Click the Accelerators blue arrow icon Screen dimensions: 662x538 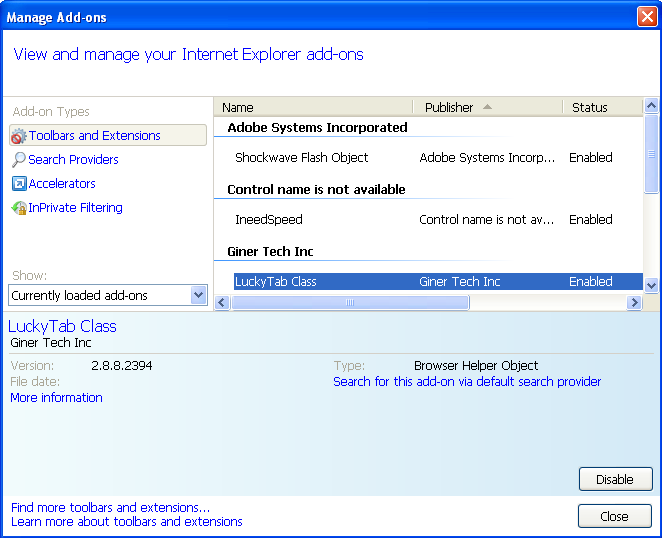click(18, 184)
